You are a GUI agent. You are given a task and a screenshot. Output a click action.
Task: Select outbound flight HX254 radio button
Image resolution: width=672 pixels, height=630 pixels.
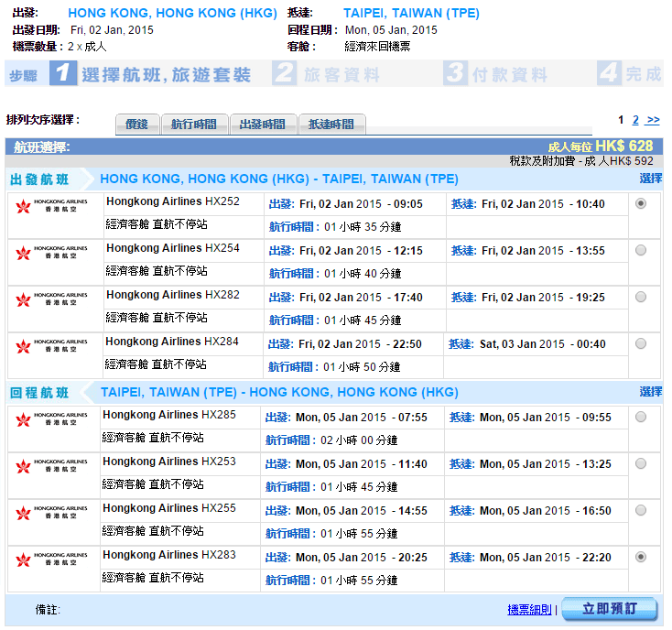pos(640,250)
